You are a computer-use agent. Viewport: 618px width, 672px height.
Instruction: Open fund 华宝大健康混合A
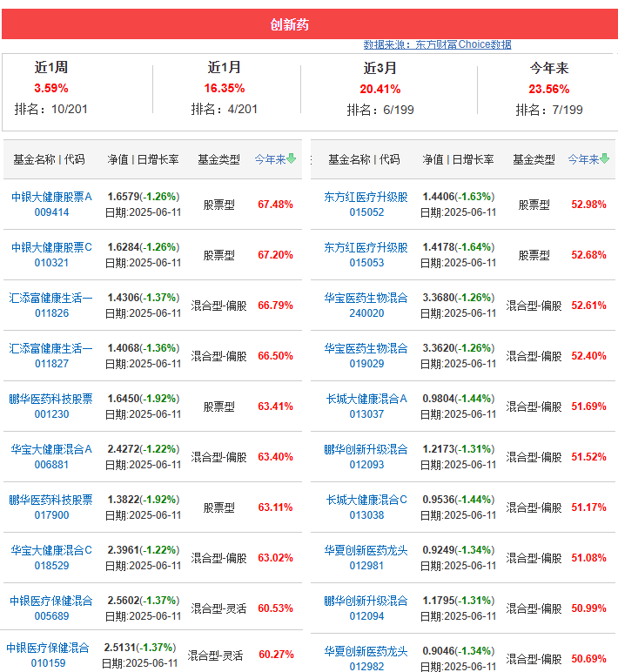51,449
